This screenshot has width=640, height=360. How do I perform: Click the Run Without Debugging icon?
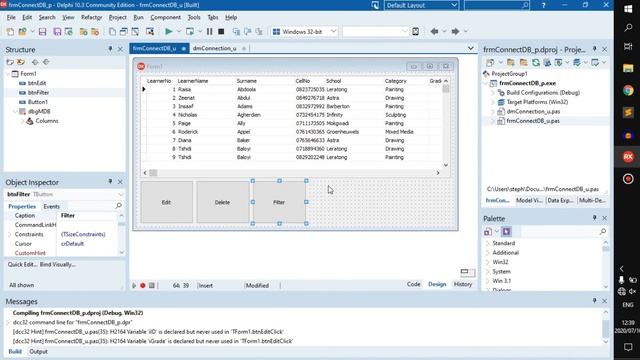[190, 31]
